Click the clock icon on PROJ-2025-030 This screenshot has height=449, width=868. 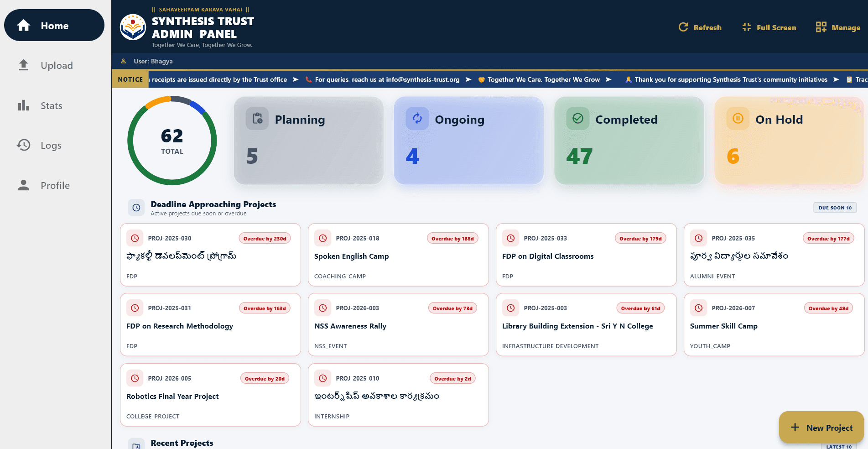(x=135, y=238)
